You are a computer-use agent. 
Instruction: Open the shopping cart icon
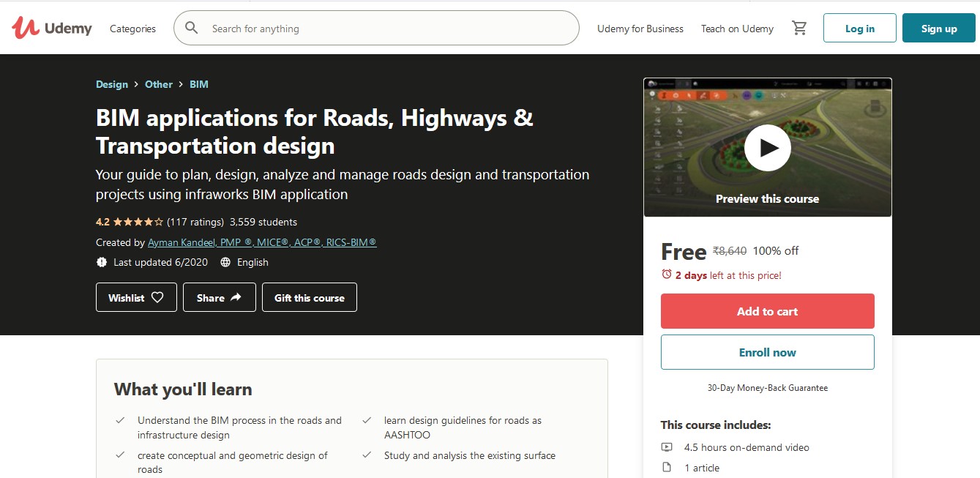(x=799, y=29)
